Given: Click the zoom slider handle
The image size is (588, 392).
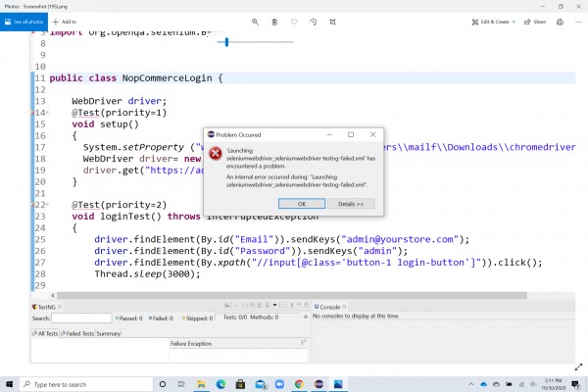Looking at the screenshot, I should pyautogui.click(x=226, y=42).
